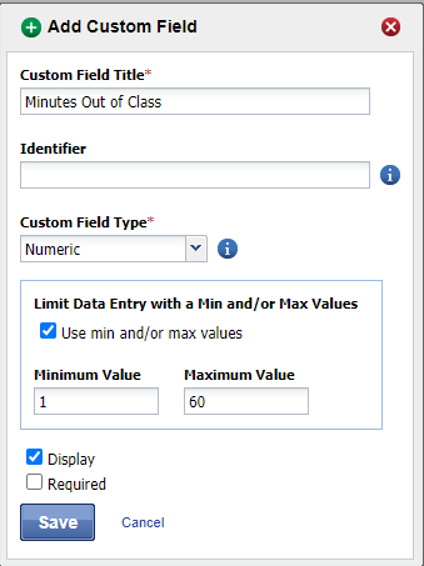Click the green plus Add Custom Field icon
This screenshot has height=566, width=424.
[31, 27]
